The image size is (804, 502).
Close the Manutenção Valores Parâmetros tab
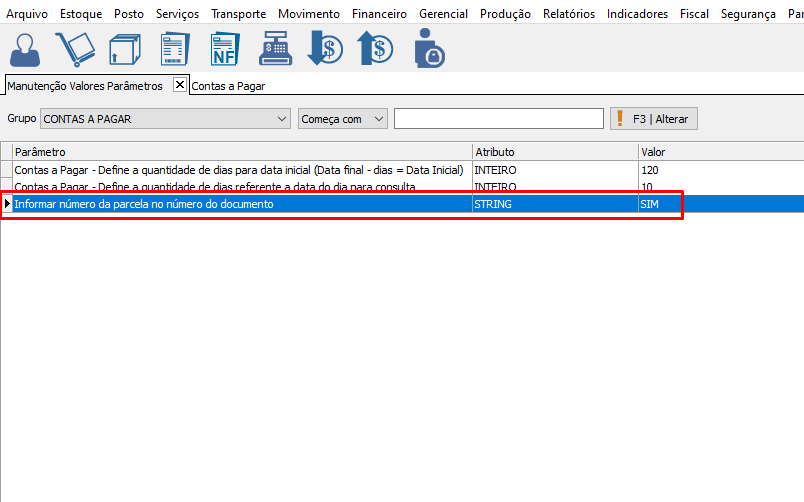point(180,85)
